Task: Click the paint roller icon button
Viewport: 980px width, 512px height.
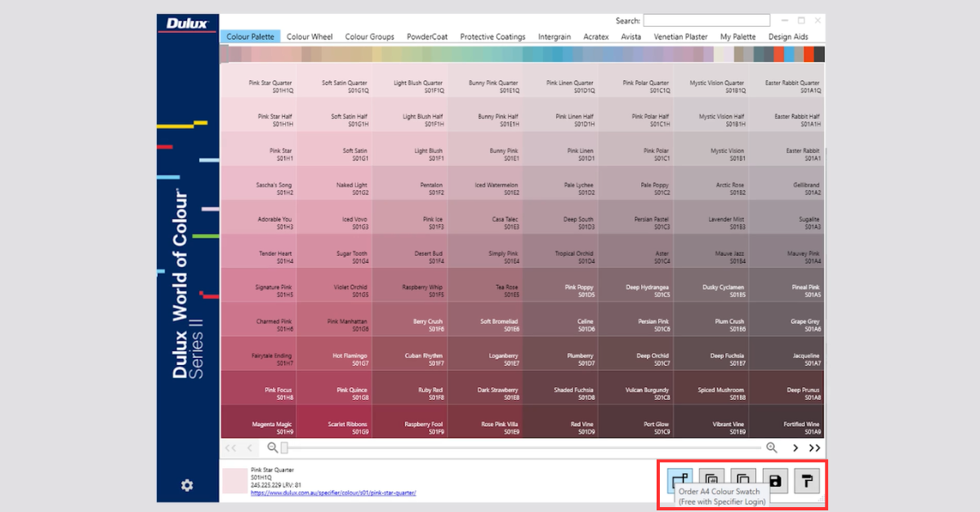Action: 807,480
